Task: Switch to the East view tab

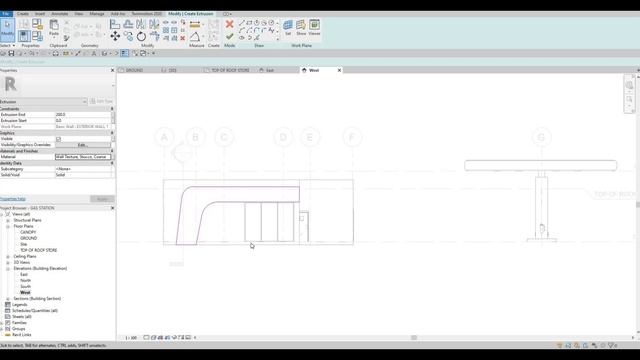Action: click(x=270, y=70)
